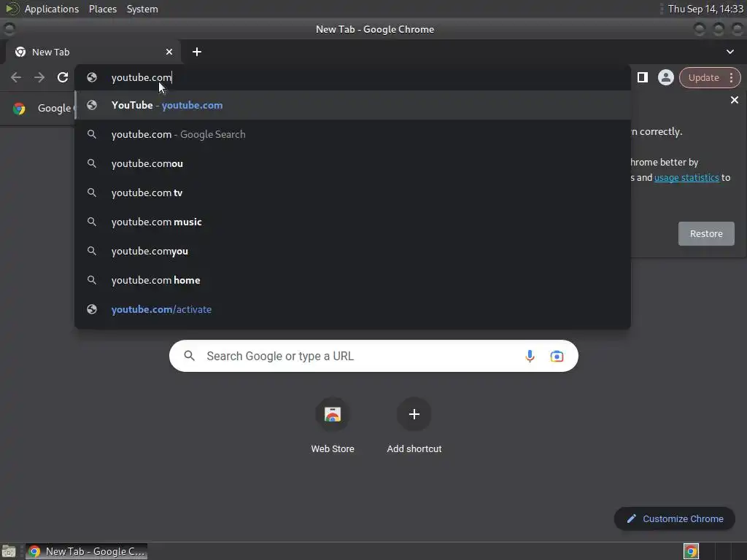The width and height of the screenshot is (747, 560).
Task: Expand the tab search chevron
Action: point(729,52)
